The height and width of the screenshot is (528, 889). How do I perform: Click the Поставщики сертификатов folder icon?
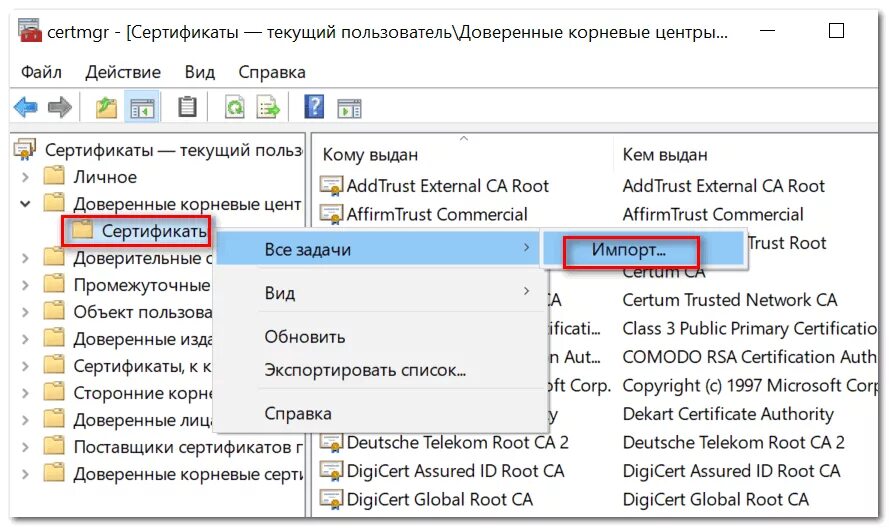pos(54,446)
